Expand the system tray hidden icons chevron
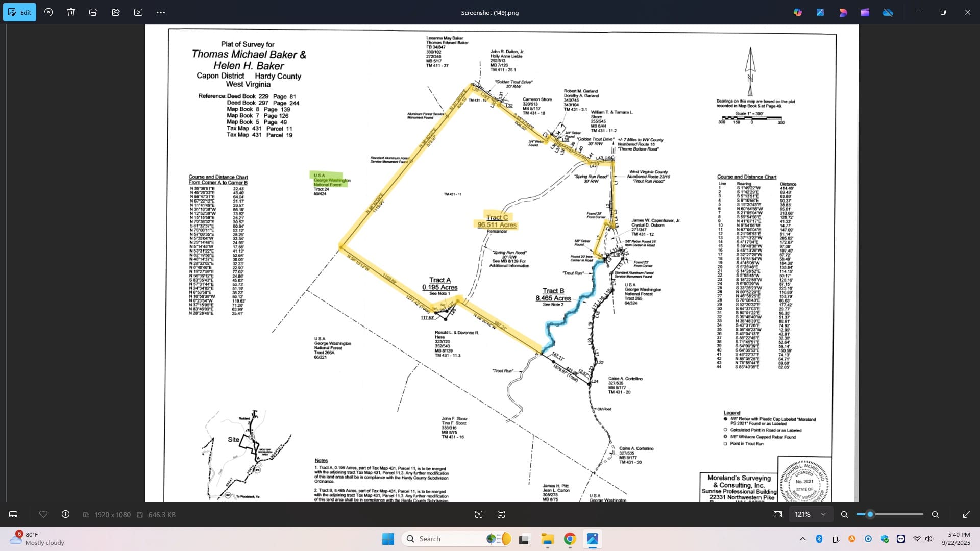Viewport: 980px width, 551px height. click(x=803, y=539)
